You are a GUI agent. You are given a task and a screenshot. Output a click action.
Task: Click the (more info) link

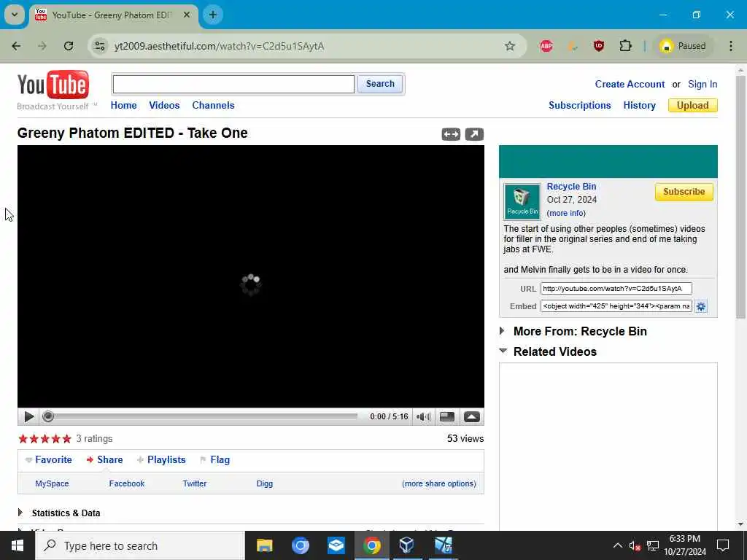tap(566, 214)
